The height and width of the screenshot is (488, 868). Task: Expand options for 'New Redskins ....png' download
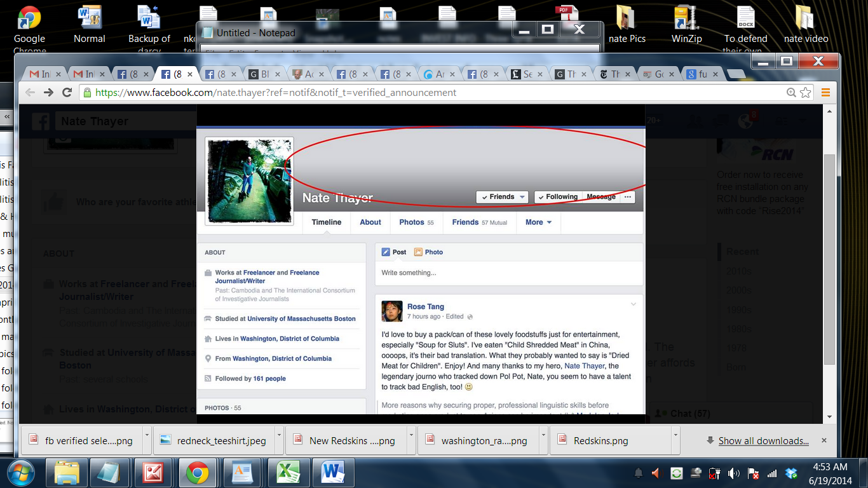(x=411, y=440)
